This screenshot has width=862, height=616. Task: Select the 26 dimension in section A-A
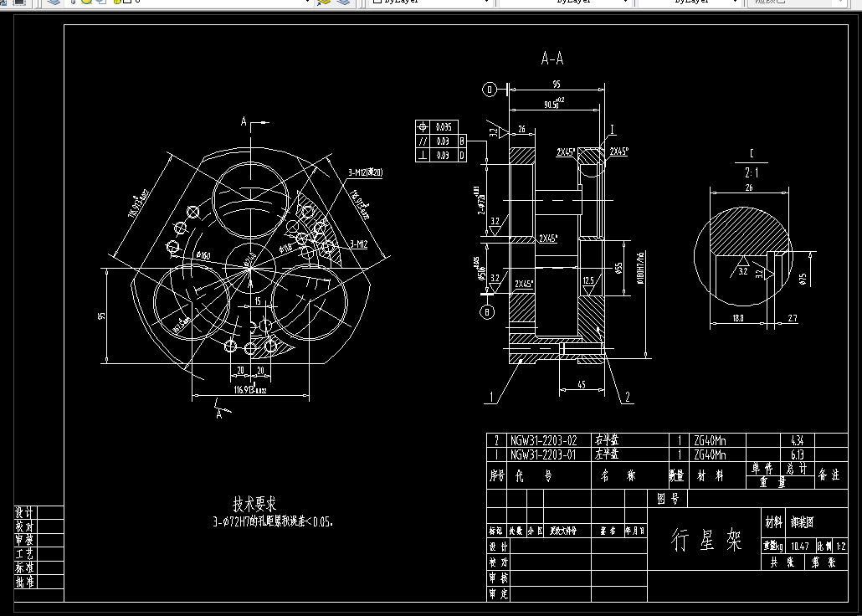coord(521,129)
